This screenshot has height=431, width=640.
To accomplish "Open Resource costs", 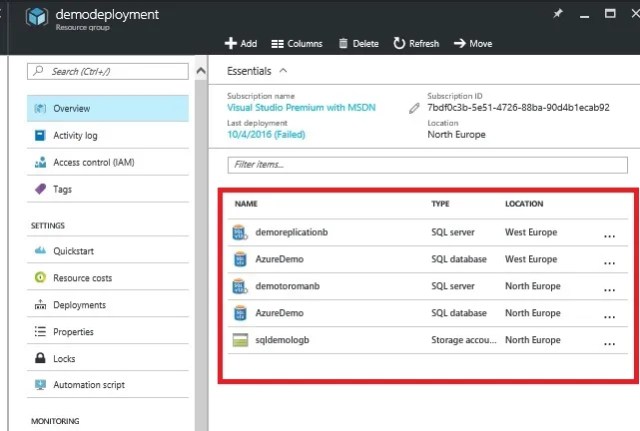I will pyautogui.click(x=108, y=278).
